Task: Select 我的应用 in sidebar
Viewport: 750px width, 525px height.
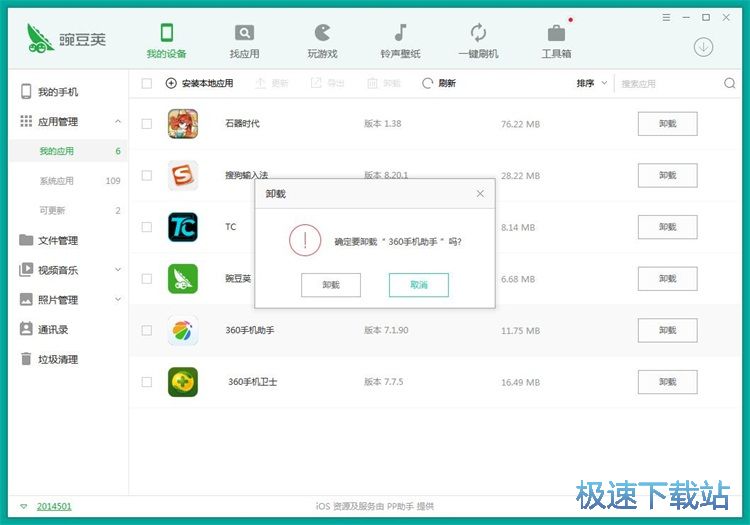Action: click(68, 151)
